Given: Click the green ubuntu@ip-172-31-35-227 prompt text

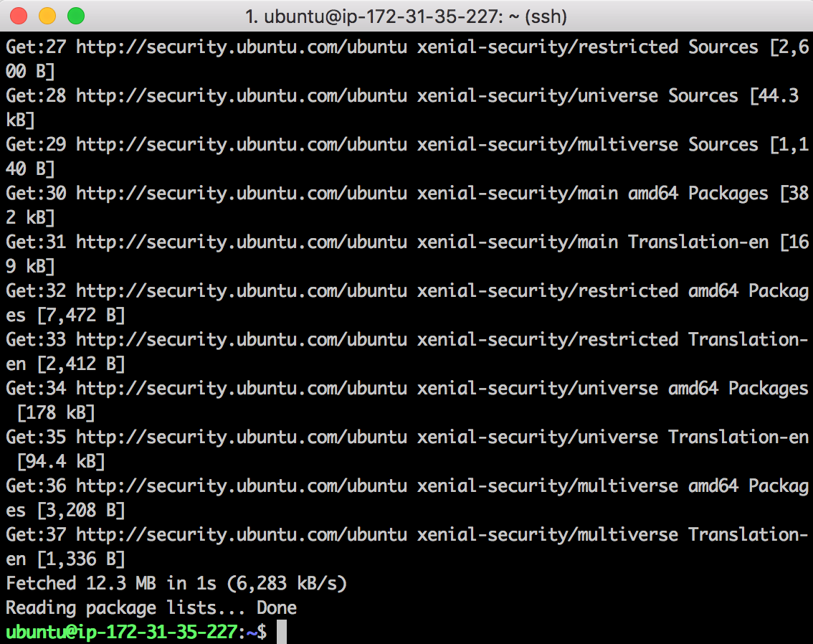Looking at the screenshot, I should pyautogui.click(x=122, y=632).
